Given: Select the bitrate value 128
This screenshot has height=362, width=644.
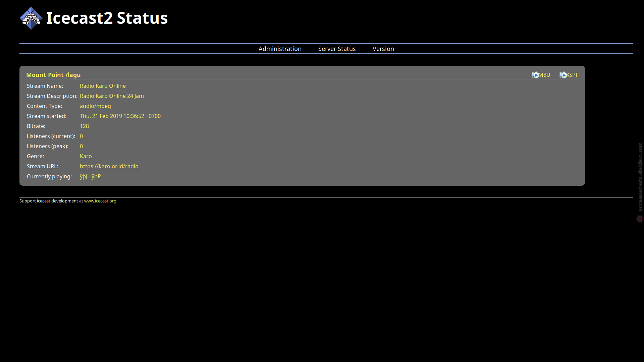Looking at the screenshot, I should (84, 126).
